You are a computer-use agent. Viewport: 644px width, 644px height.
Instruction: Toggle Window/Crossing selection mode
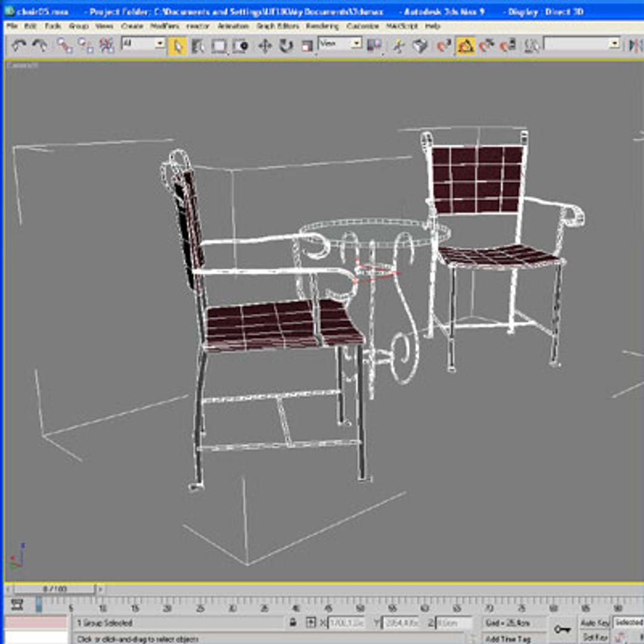point(240,45)
